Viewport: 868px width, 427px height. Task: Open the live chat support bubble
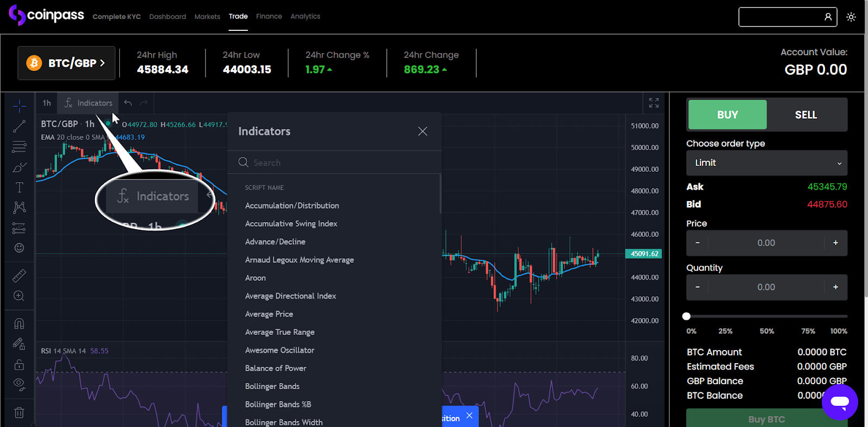[839, 402]
